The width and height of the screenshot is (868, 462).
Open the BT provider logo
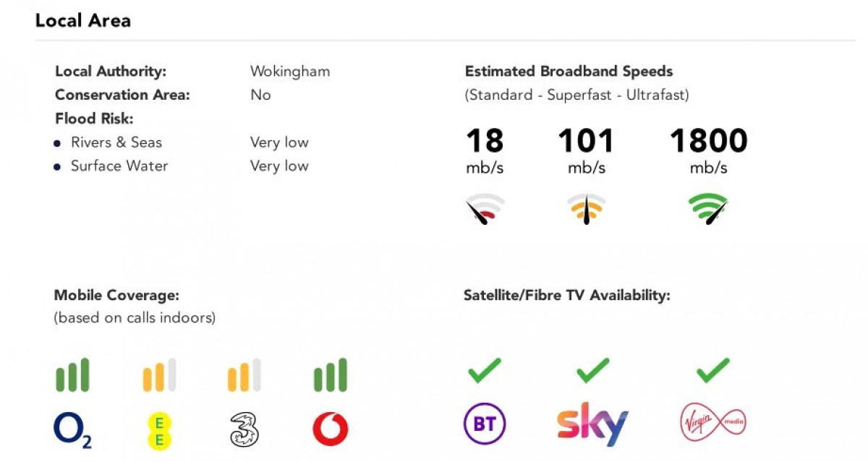pos(484,424)
